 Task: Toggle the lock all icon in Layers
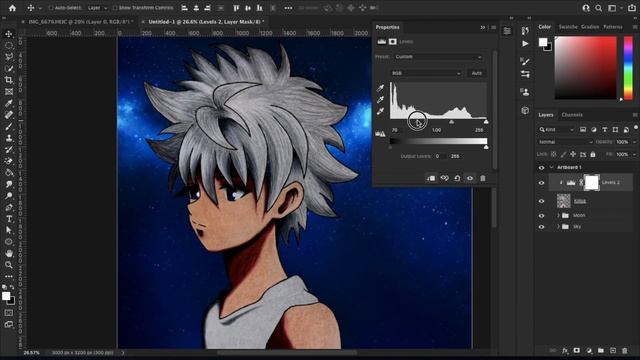click(593, 154)
